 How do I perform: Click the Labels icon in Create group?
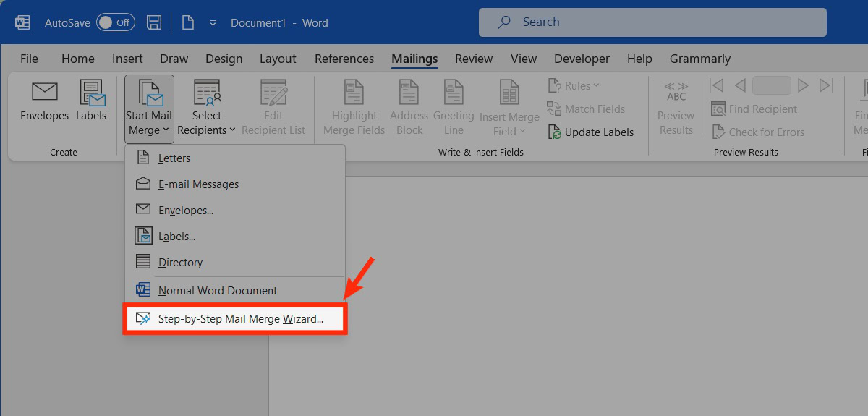click(91, 93)
